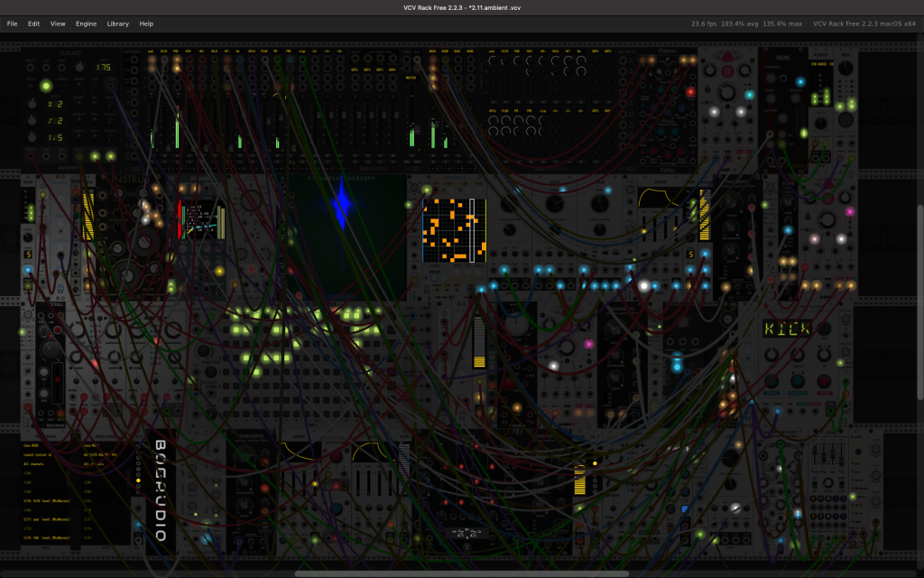This screenshot has width=924, height=578.
Task: Click the vertical BOGAUDIO logo
Action: pyautogui.click(x=161, y=489)
